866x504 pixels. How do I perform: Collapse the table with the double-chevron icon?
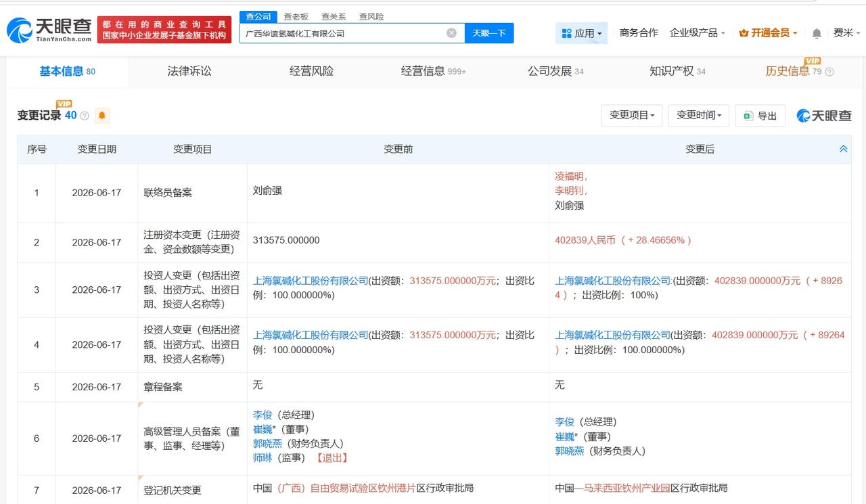(843, 149)
